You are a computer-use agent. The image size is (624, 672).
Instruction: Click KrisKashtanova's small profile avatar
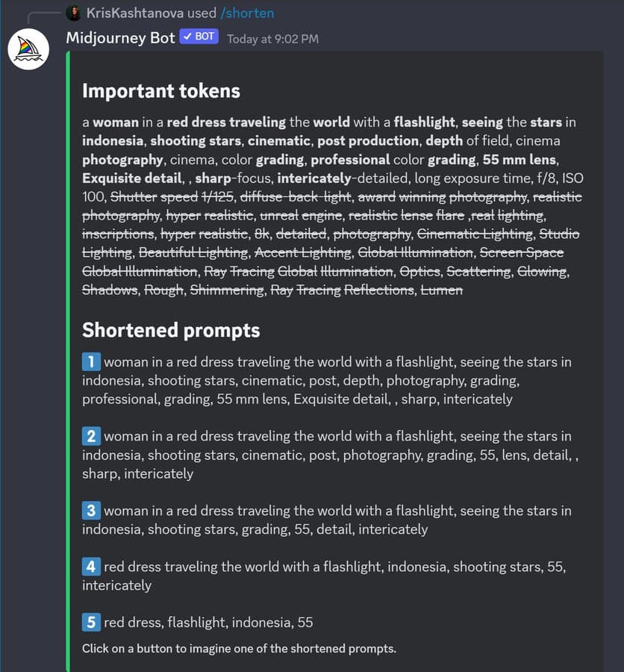tap(74, 13)
